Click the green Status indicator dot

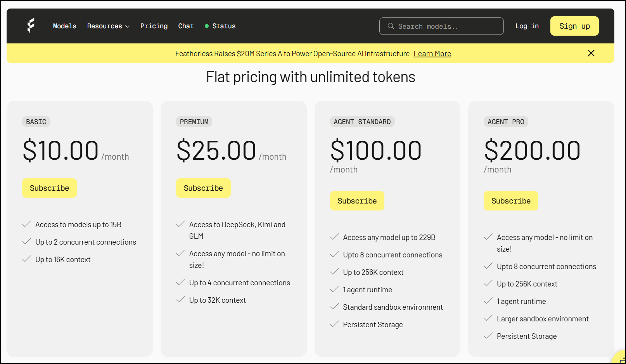click(x=207, y=26)
